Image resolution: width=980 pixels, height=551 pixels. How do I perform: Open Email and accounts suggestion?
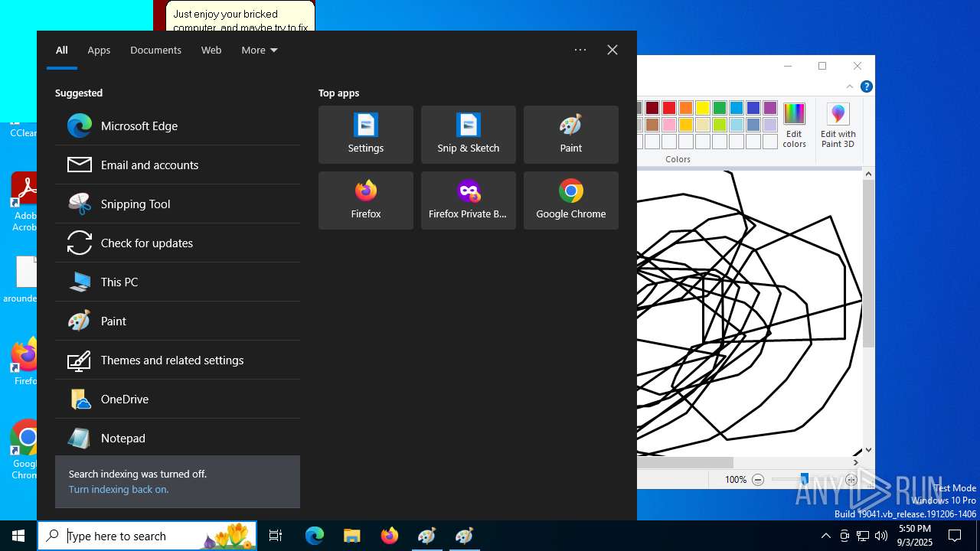point(178,165)
